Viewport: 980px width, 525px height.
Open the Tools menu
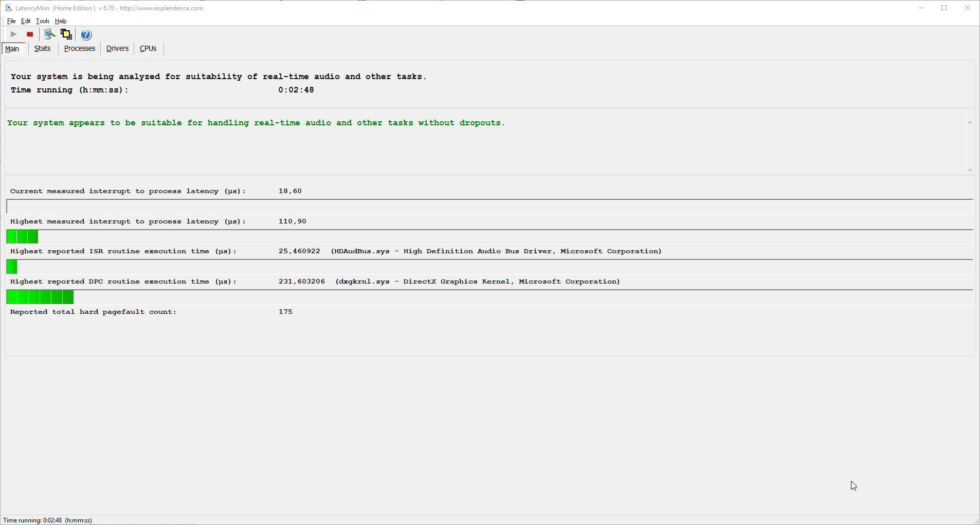point(43,21)
